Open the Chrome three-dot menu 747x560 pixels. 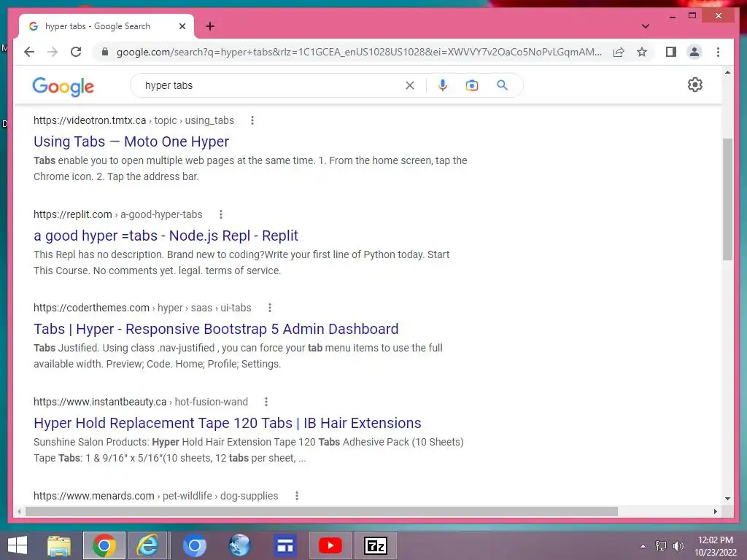pyautogui.click(x=718, y=52)
